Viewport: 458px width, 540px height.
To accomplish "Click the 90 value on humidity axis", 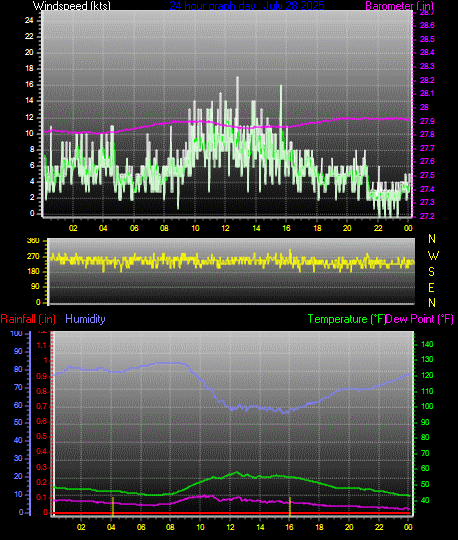I will (18, 351).
